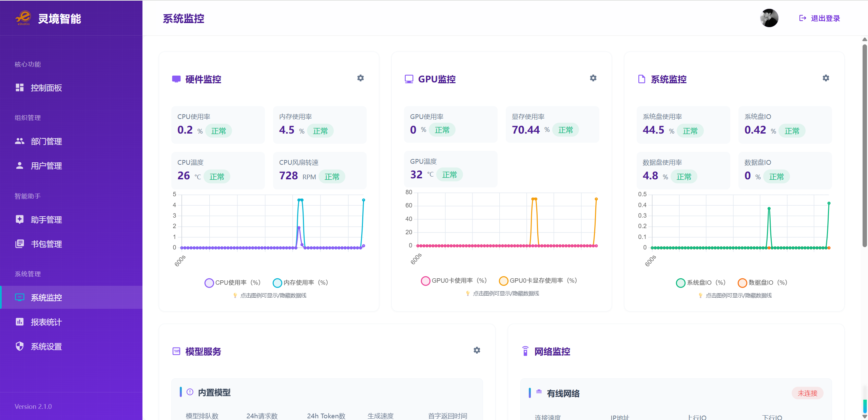Hide data disk IO data line
This screenshot has height=420, width=868.
(763, 283)
